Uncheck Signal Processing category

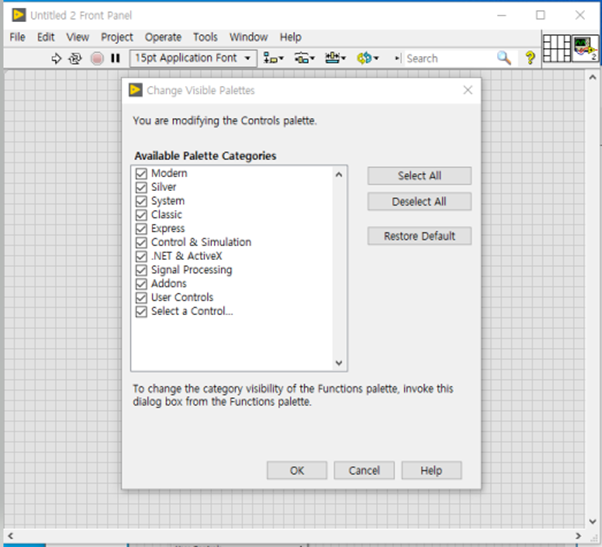pyautogui.click(x=141, y=270)
